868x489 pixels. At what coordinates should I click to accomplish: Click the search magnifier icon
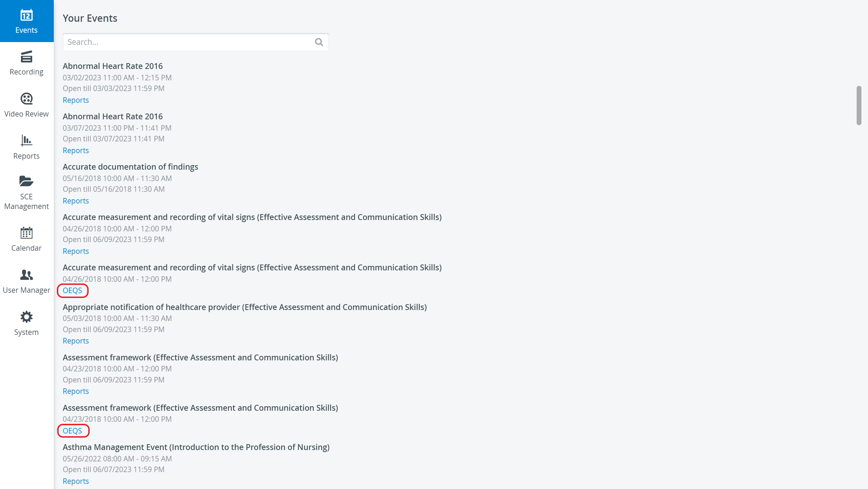pyautogui.click(x=319, y=42)
